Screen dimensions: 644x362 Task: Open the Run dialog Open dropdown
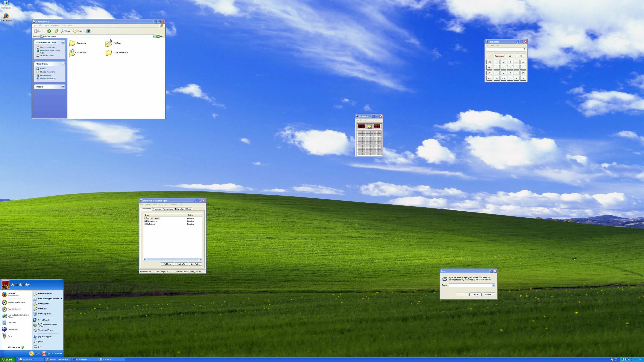coord(493,285)
